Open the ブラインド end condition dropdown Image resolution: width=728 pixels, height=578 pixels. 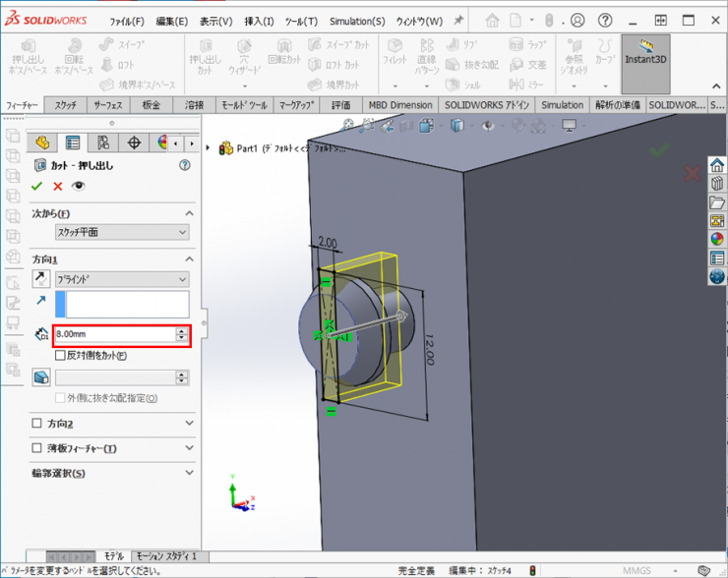coord(122,279)
